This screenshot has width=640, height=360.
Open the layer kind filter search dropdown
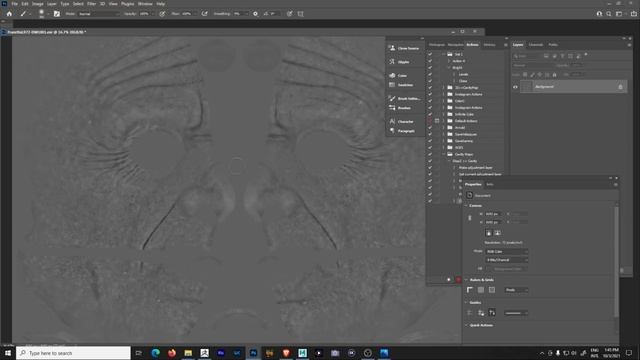click(x=527, y=56)
